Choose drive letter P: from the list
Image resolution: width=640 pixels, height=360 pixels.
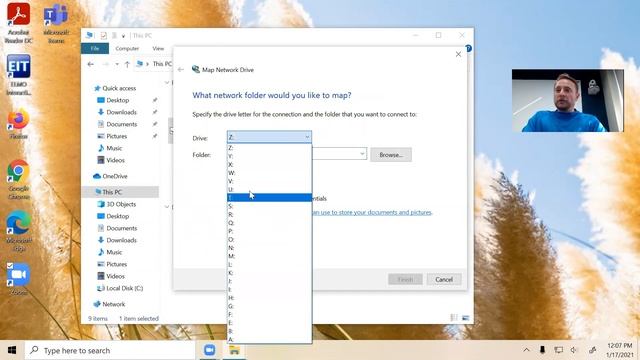pos(269,231)
